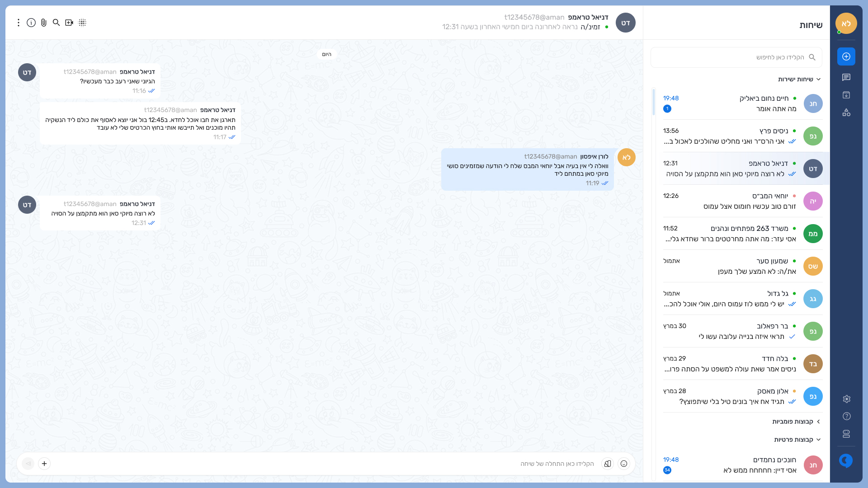Open chat info icon in header
Screen dimensions: 868x488
click(x=31, y=23)
